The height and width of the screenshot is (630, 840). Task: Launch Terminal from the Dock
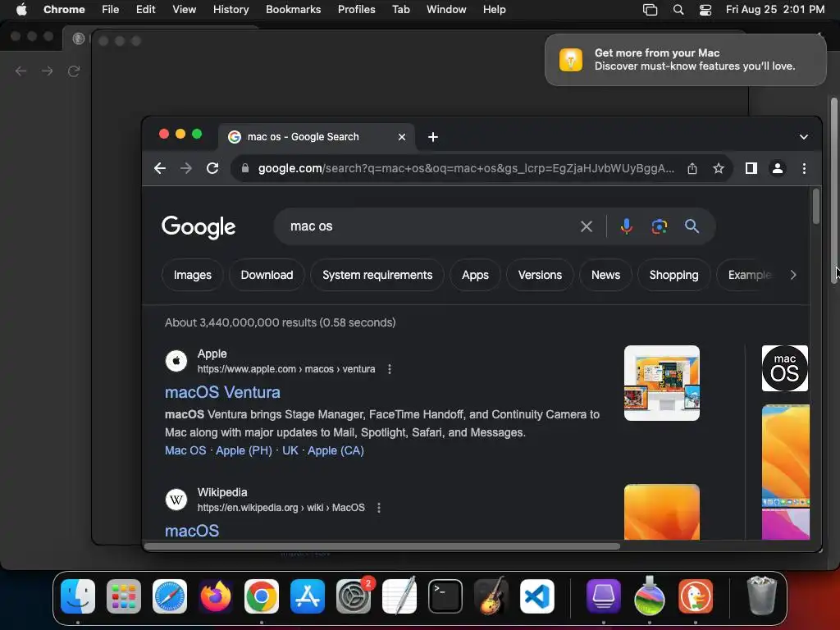[445, 596]
